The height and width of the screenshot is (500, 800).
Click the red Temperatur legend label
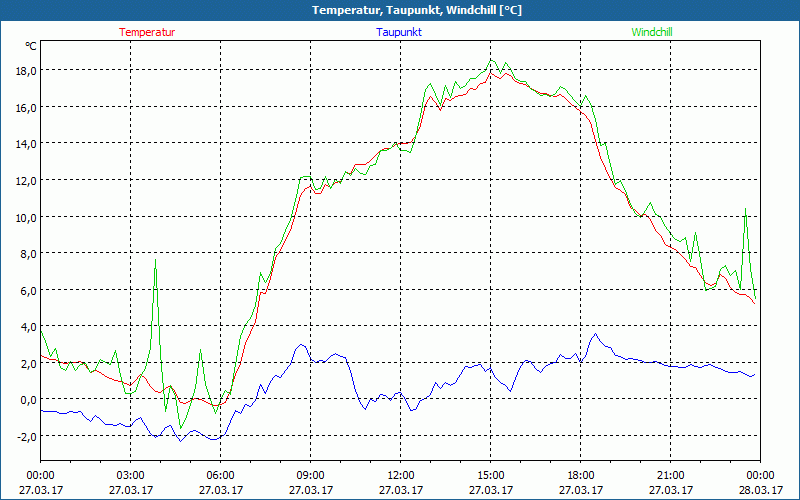147,32
